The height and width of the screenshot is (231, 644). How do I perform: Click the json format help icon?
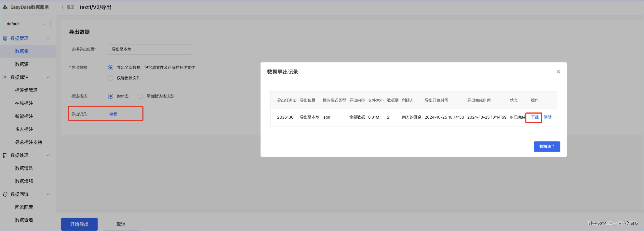(127, 96)
